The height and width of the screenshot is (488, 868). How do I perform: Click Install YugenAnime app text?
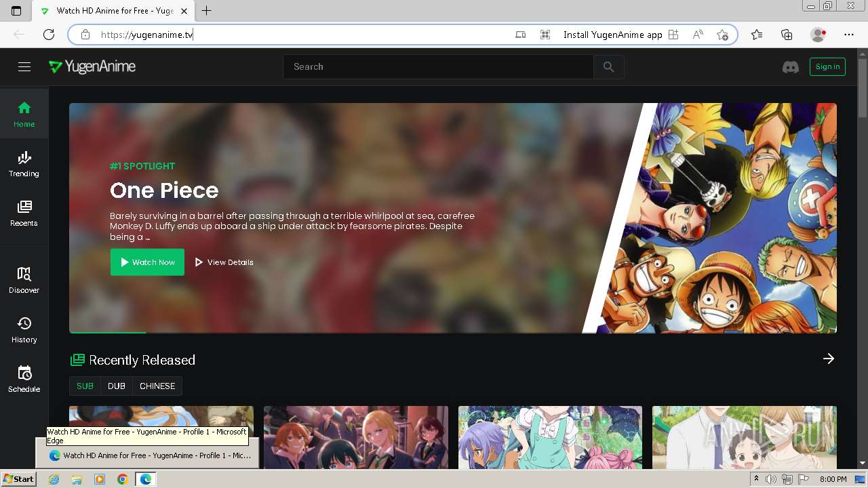tap(613, 35)
